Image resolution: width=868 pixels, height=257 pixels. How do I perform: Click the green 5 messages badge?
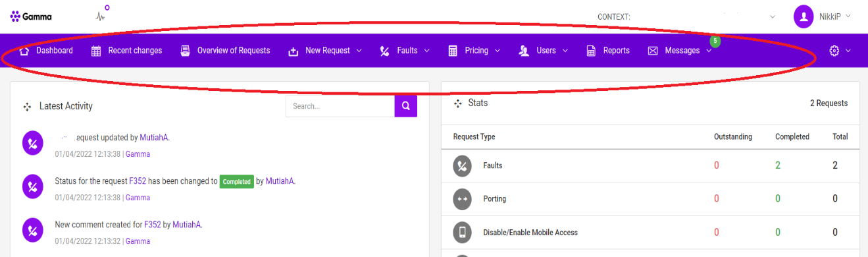click(x=715, y=41)
